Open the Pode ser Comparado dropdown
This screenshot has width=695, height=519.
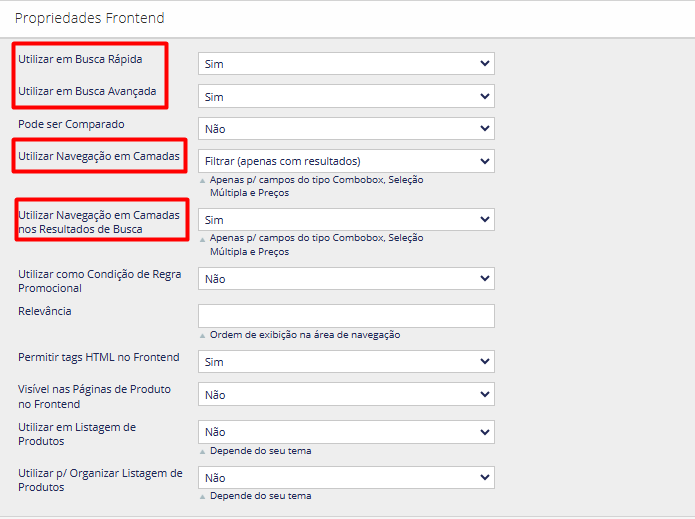point(346,129)
